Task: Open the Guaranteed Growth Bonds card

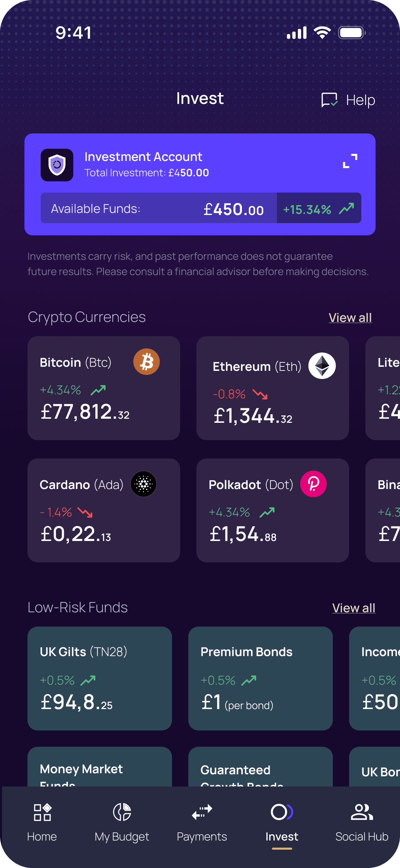Action: click(x=260, y=767)
